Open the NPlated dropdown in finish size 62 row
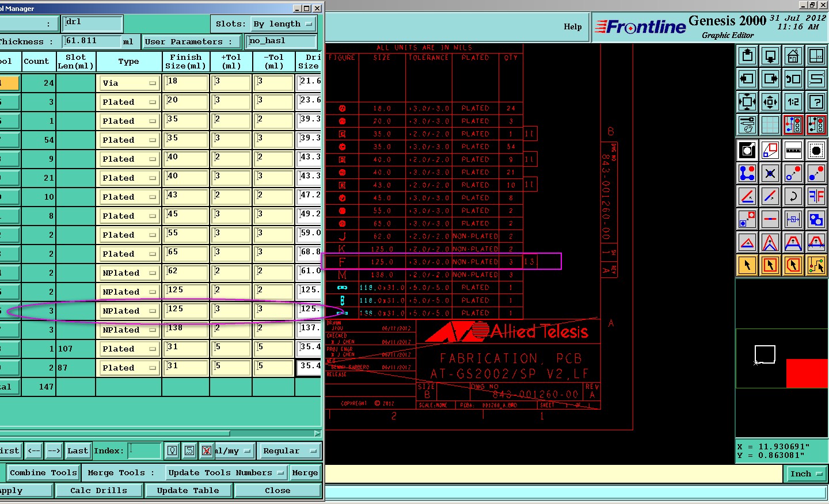829x504 pixels. [x=129, y=273]
